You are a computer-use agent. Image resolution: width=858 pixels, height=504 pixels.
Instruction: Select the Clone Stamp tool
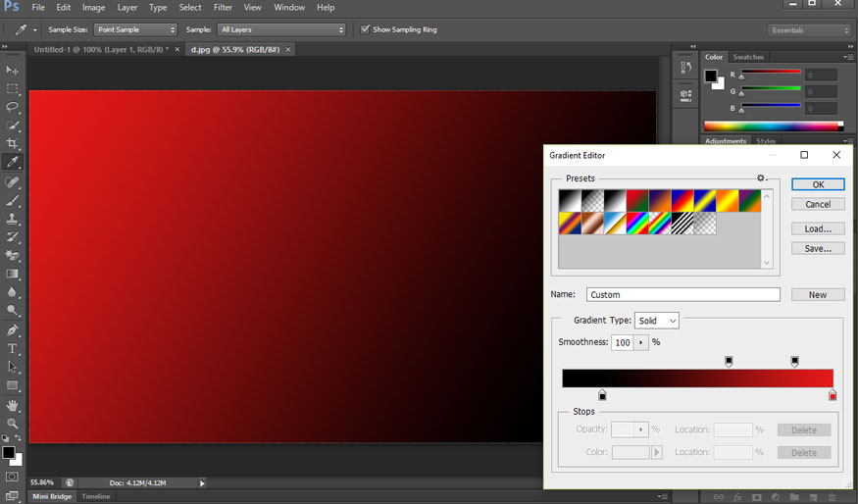point(12,219)
